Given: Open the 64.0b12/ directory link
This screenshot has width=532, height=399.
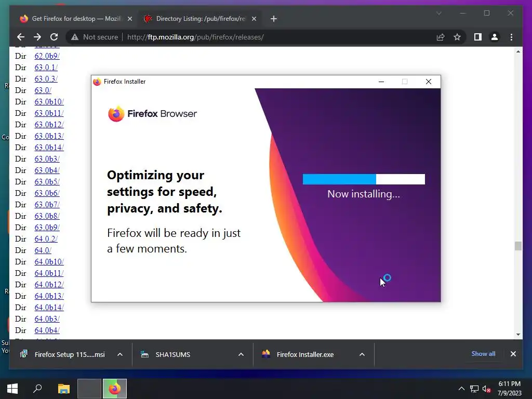Looking at the screenshot, I should coord(49,284).
